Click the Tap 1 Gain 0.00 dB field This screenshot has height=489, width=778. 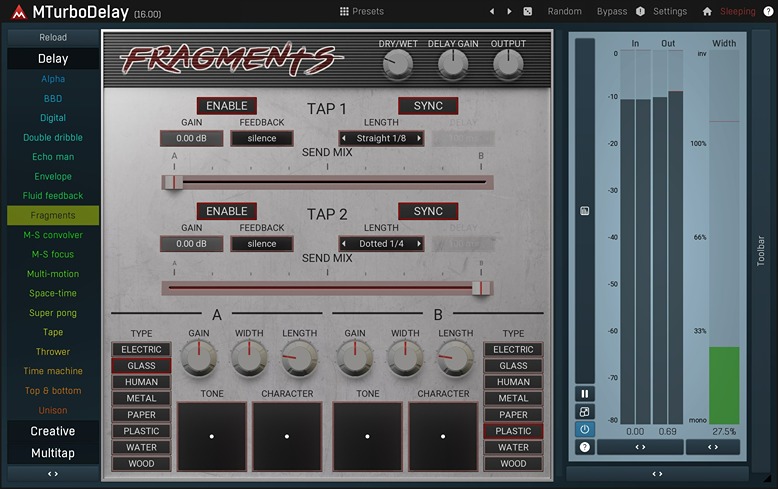pyautogui.click(x=192, y=138)
